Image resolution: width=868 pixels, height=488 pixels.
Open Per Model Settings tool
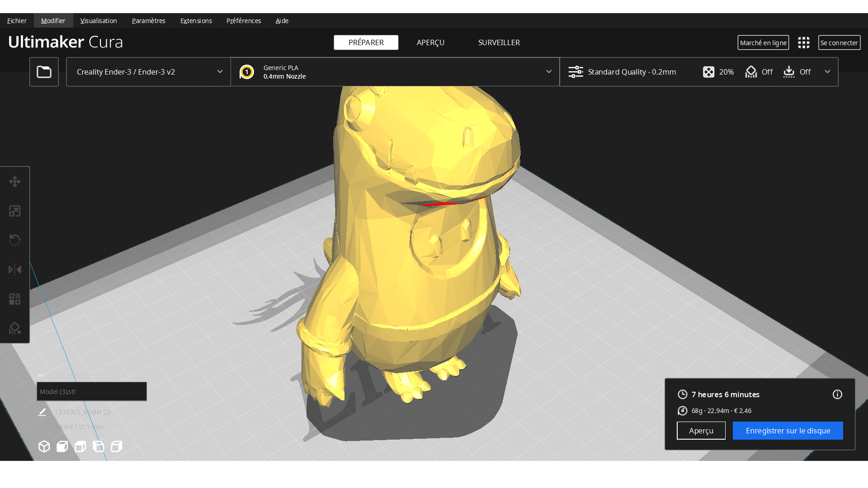click(x=15, y=299)
